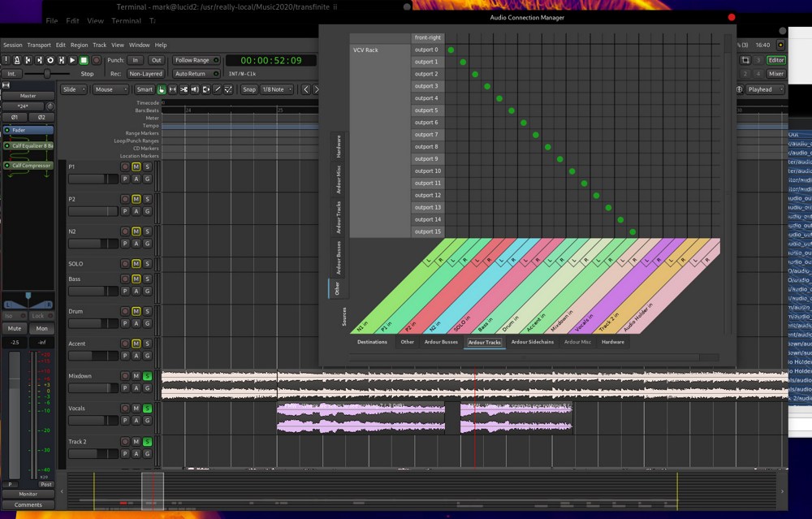The width and height of the screenshot is (812, 519).
Task: Open the 1/8 Note grid dropdown
Action: [277, 89]
